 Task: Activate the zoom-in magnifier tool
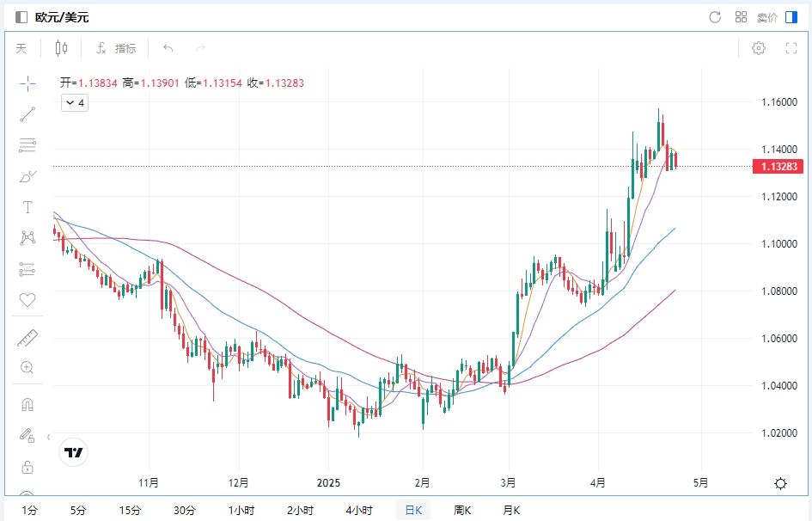coord(27,368)
